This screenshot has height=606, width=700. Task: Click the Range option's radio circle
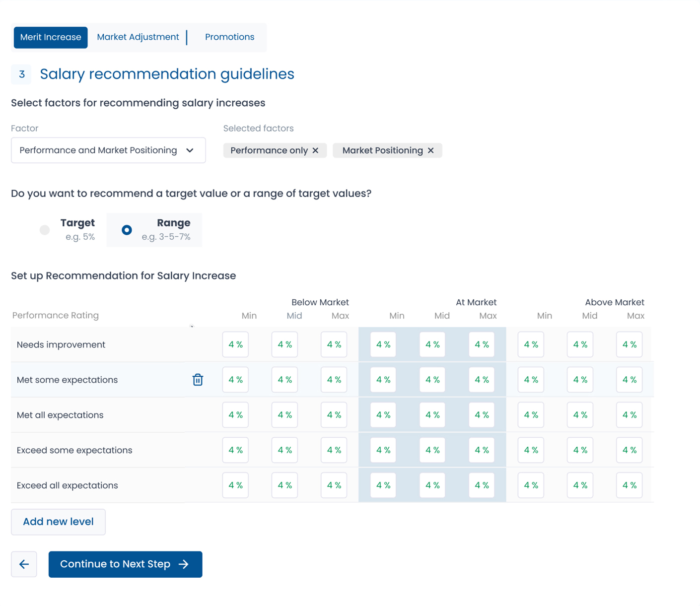point(127,230)
